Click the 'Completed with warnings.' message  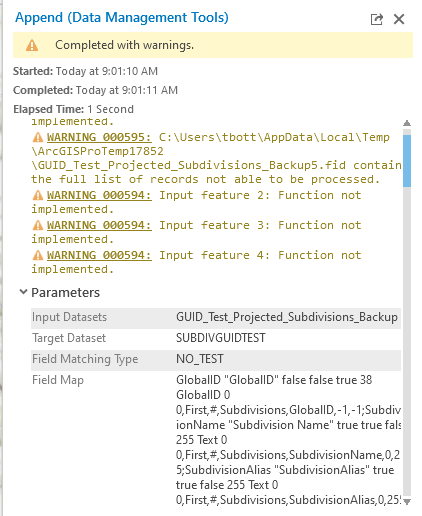pos(124,45)
